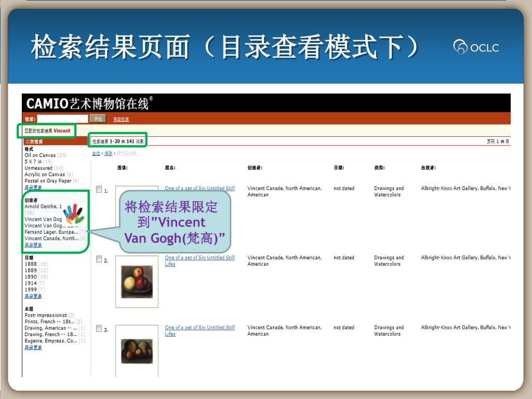The width and height of the screenshot is (532, 399).
Task: Open the 高级检索 advanced search link
Action: (x=121, y=119)
